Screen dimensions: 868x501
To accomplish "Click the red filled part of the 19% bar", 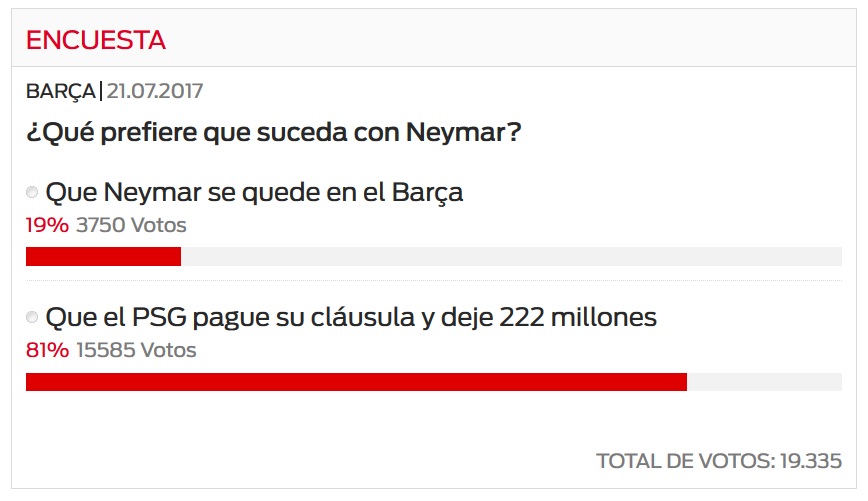I will [x=103, y=256].
